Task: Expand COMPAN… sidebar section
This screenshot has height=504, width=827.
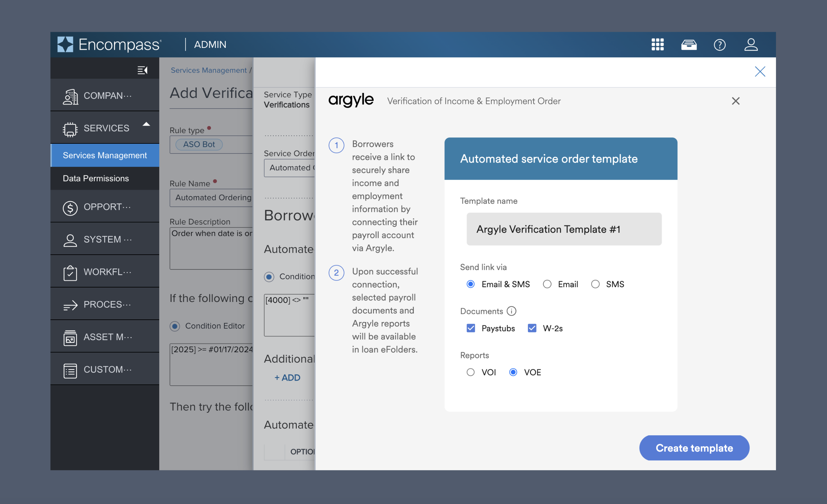Action: 105,96
